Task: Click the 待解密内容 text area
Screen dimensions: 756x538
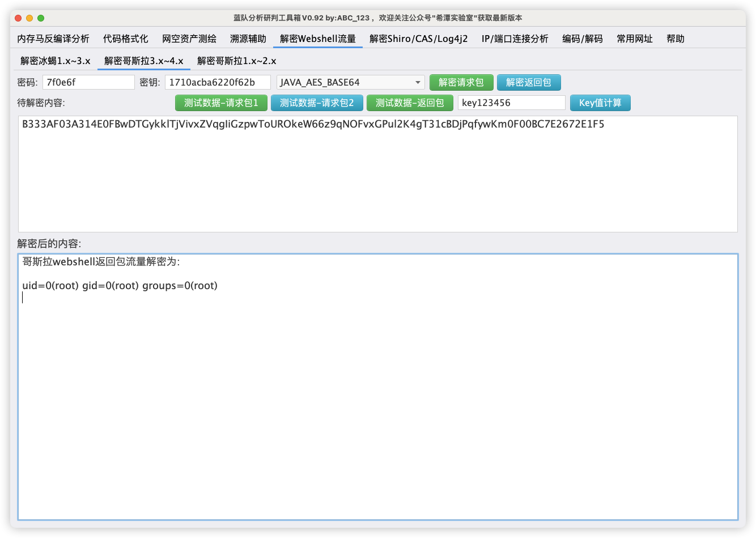Action: tap(378, 174)
